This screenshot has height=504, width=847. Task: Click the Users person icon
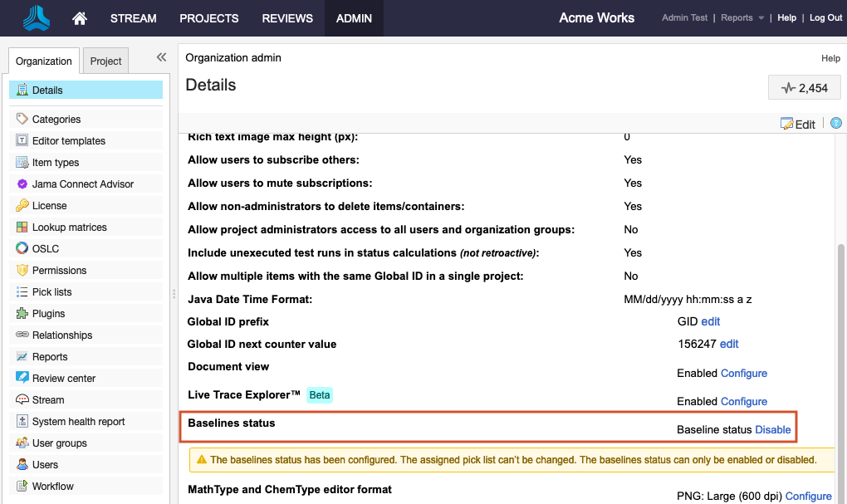22,465
